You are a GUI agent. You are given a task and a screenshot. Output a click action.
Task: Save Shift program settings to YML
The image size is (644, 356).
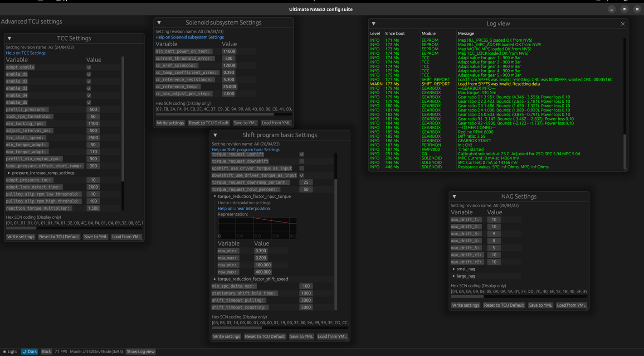[x=301, y=337]
